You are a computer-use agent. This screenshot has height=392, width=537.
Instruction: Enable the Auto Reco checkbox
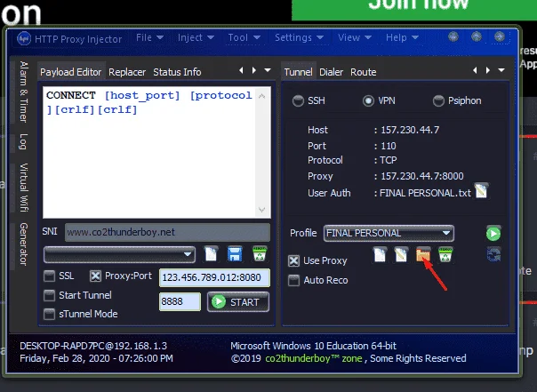click(294, 280)
